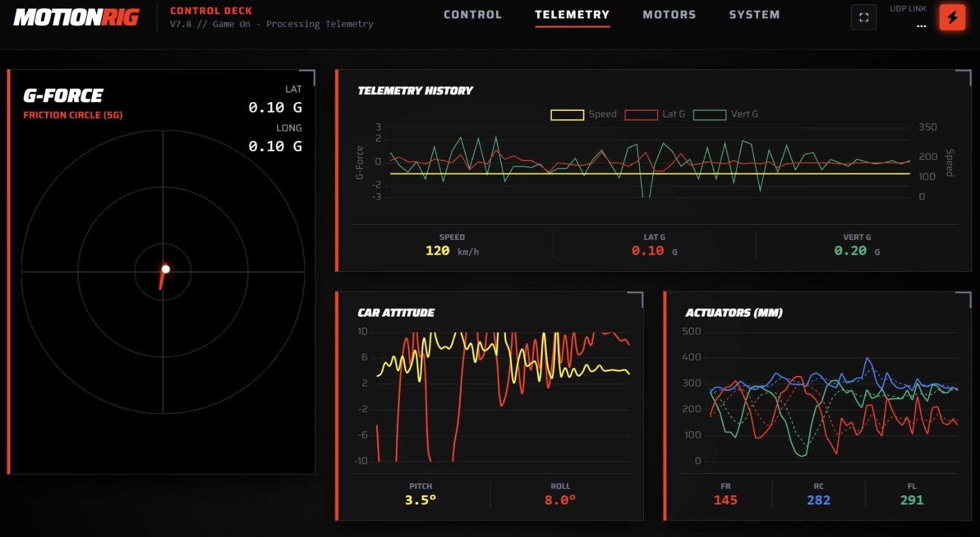Click the UDP LINK status label

point(908,9)
